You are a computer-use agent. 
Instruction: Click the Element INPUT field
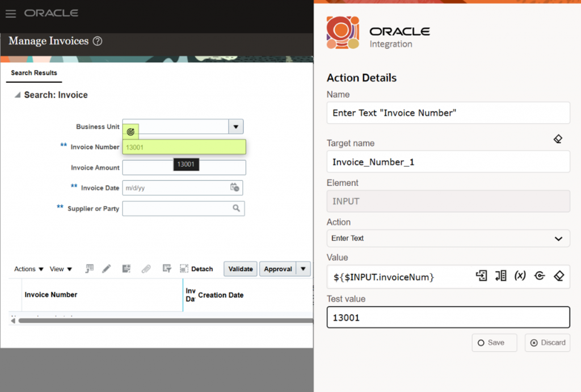tap(448, 201)
